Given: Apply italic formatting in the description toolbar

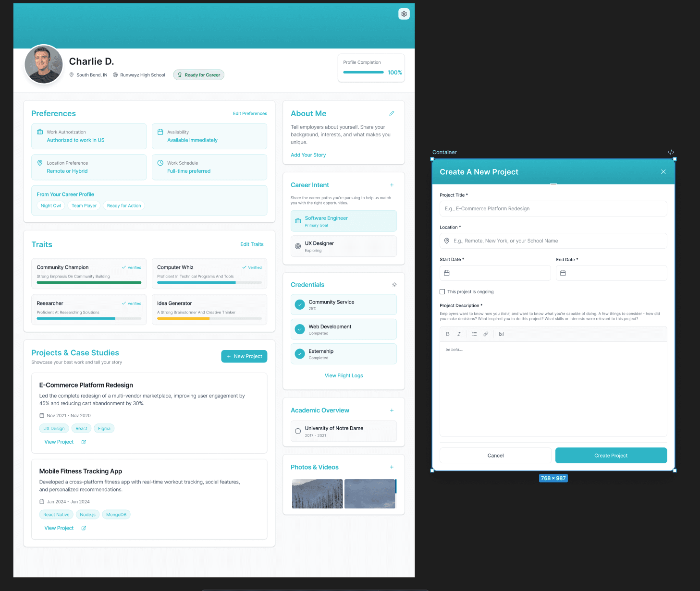Looking at the screenshot, I should [459, 334].
